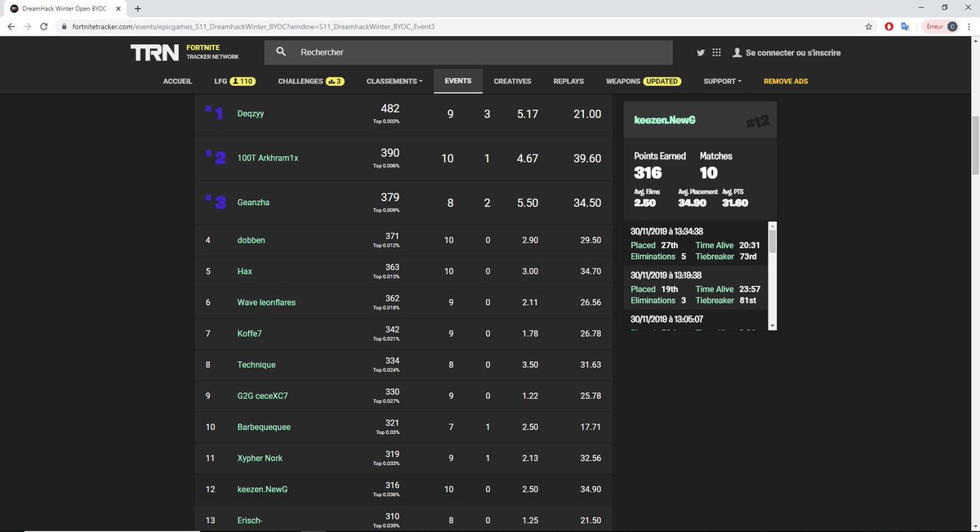Click the lock icon in address bar

65,26
